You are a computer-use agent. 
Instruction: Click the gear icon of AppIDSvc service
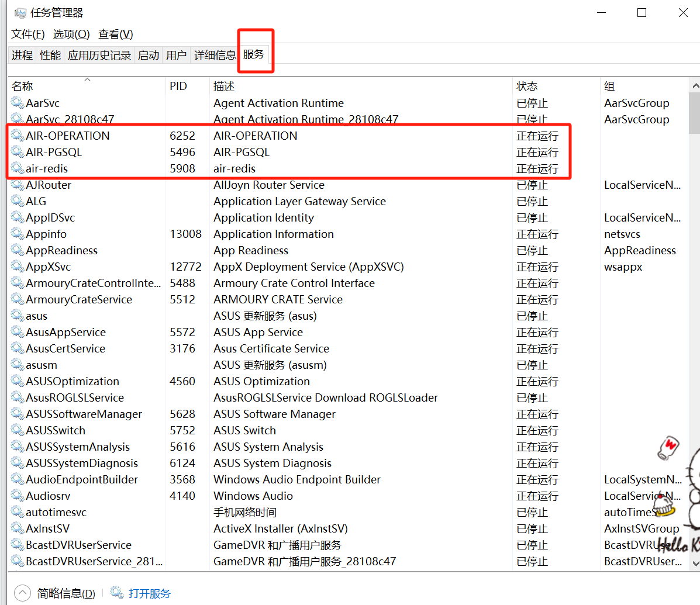click(18, 217)
